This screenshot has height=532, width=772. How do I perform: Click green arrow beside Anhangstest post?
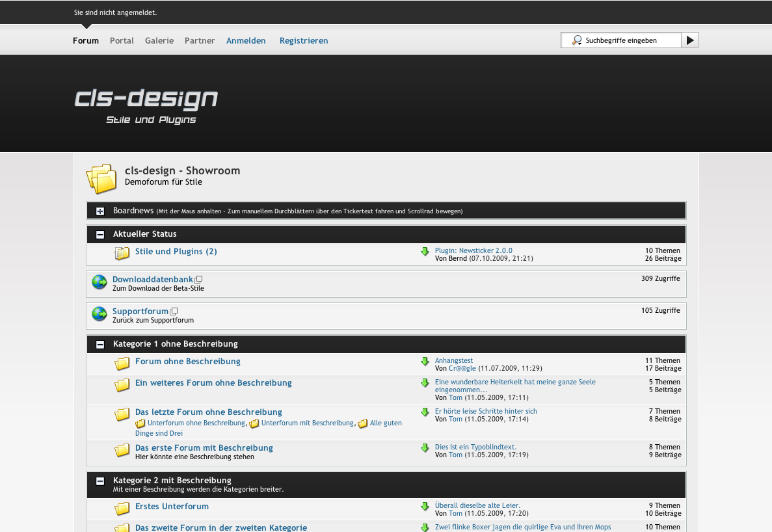click(425, 362)
